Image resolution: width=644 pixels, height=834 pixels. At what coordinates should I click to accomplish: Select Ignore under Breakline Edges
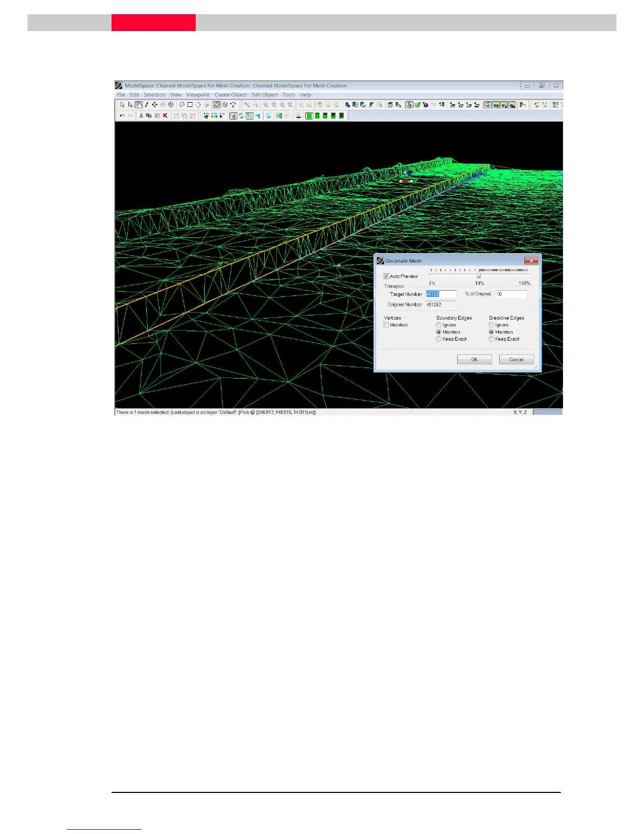491,325
